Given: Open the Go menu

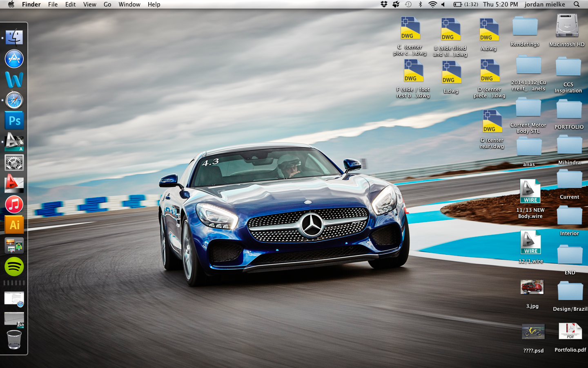Looking at the screenshot, I should click(x=107, y=4).
